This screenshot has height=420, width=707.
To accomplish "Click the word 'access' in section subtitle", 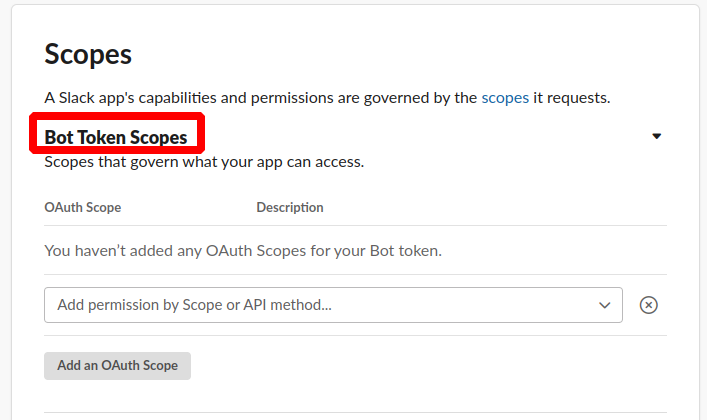I will [x=338, y=162].
